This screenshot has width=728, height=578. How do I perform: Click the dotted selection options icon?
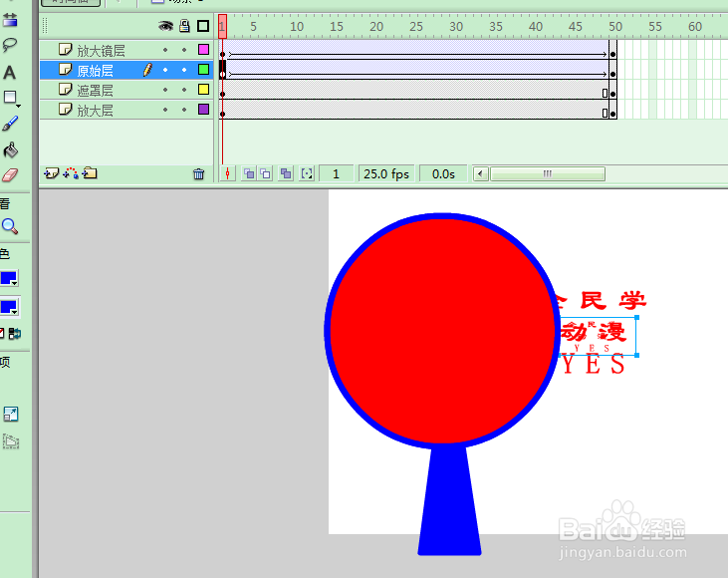click(x=11, y=440)
